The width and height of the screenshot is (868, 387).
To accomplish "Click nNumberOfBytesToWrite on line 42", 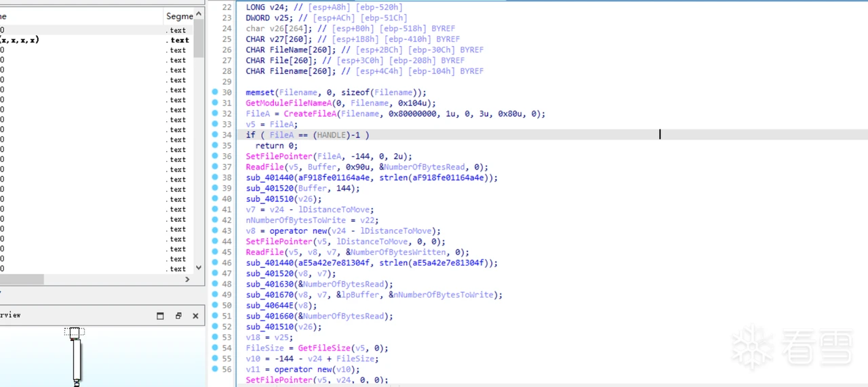I will (296, 220).
